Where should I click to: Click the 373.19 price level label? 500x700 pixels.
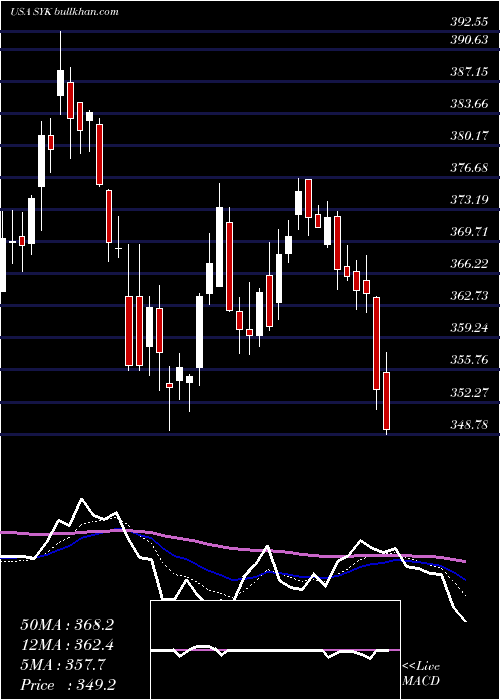point(469,200)
